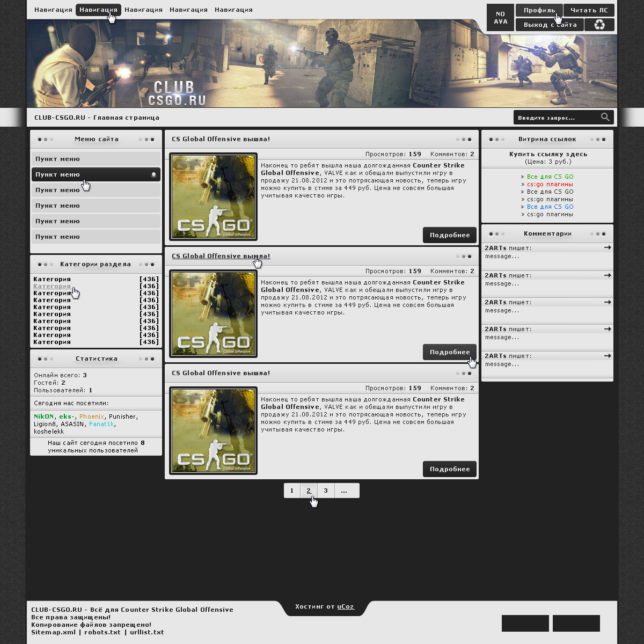Open user ASASIN from today's visitors
The height and width of the screenshot is (644, 644).
(x=72, y=424)
